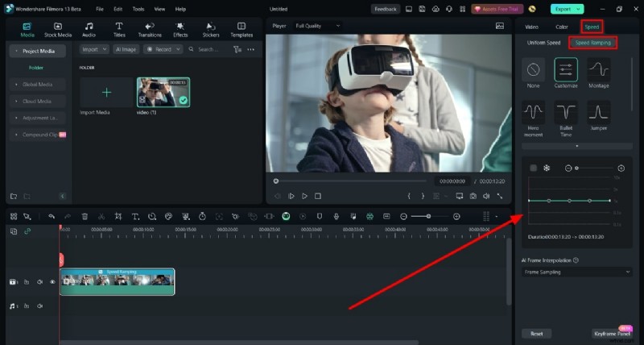The height and width of the screenshot is (345, 644).
Task: Open the Edit menu
Action: point(118,9)
